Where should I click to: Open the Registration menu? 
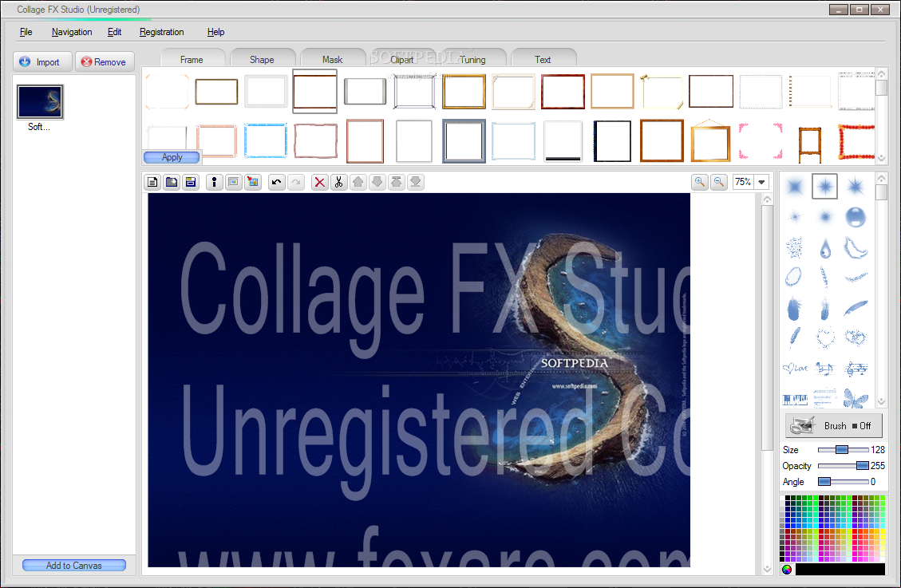(x=161, y=32)
